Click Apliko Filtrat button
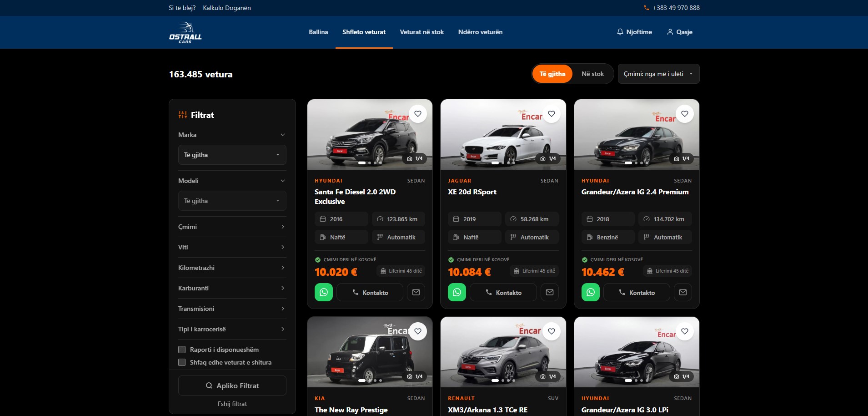Image resolution: width=868 pixels, height=416 pixels. point(232,386)
